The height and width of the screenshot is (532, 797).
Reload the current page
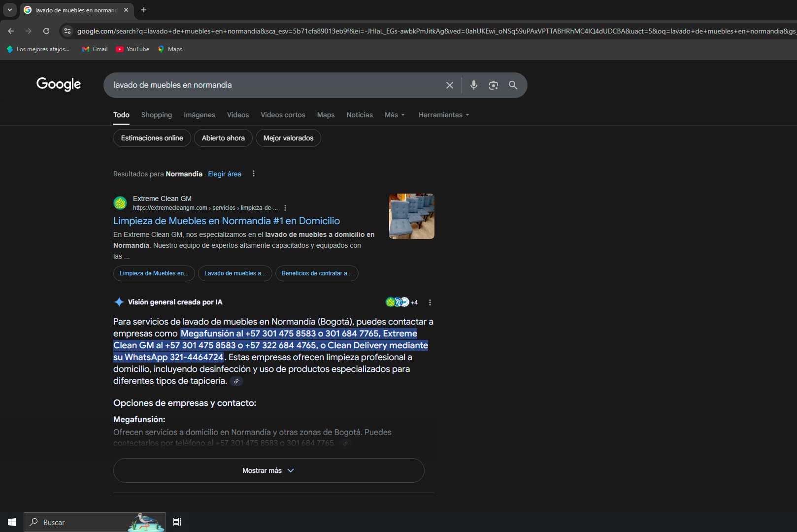46,31
